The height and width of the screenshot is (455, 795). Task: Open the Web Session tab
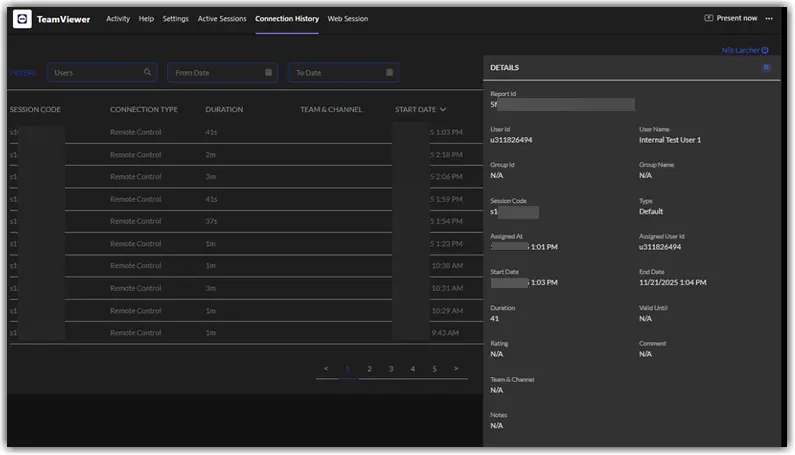pos(348,19)
